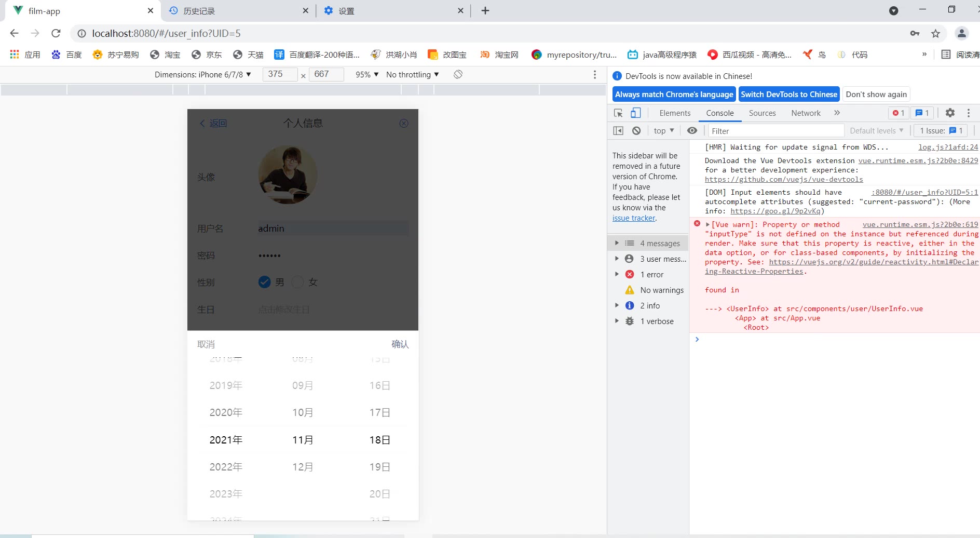980x538 pixels.
Task: Tap 确认 in the date picker
Action: tap(400, 344)
